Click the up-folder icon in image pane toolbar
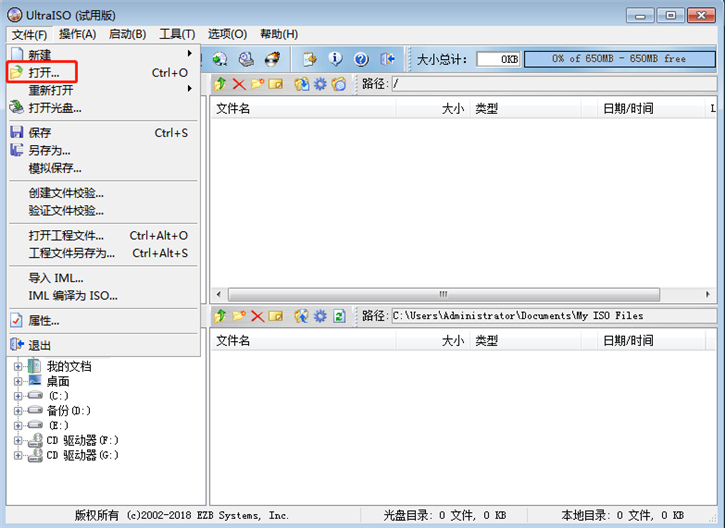 click(x=220, y=84)
